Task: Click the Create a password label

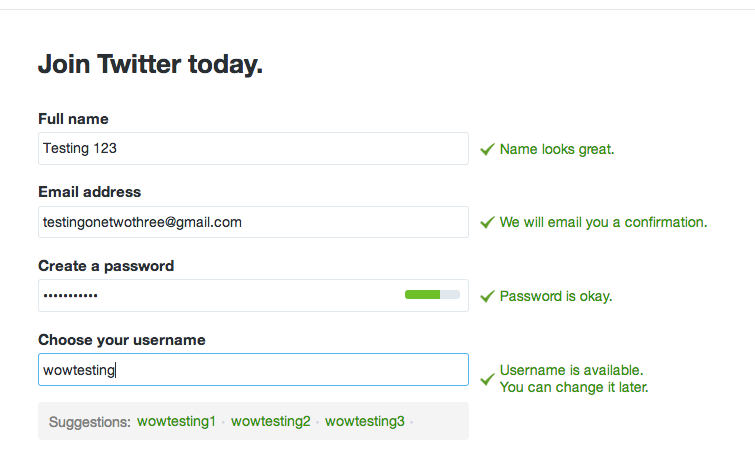Action: pyautogui.click(x=106, y=266)
